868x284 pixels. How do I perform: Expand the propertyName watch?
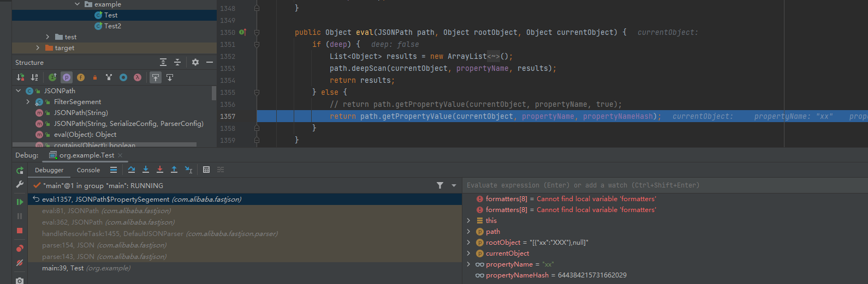(x=468, y=264)
